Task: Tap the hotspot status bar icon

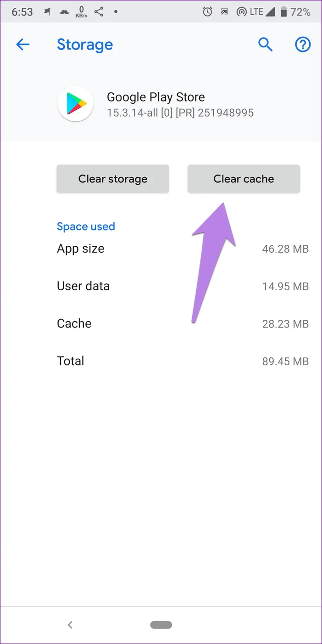Action: pyautogui.click(x=240, y=12)
